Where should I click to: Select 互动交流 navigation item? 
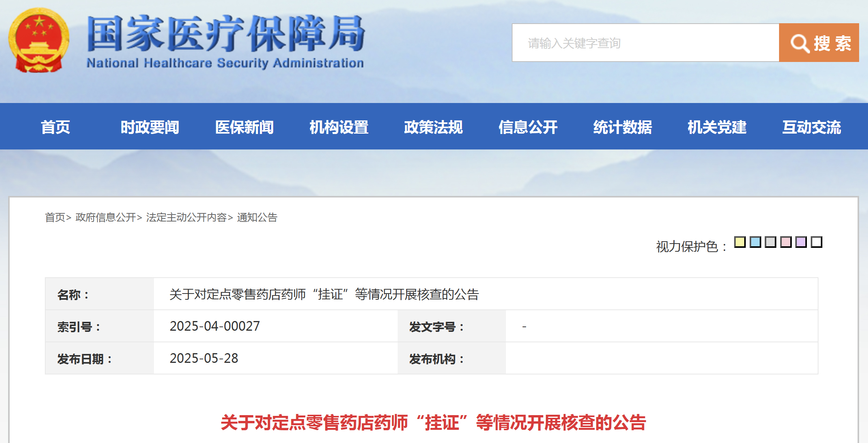pos(812,127)
